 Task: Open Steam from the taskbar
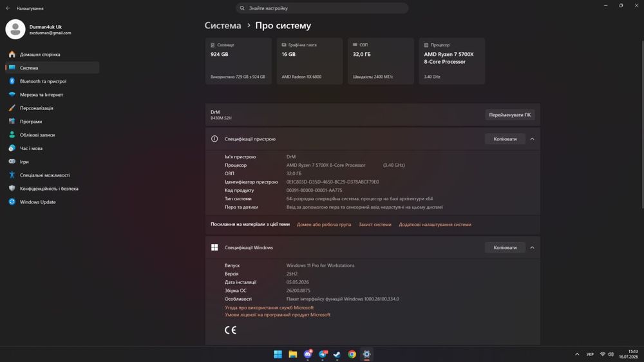(337, 354)
